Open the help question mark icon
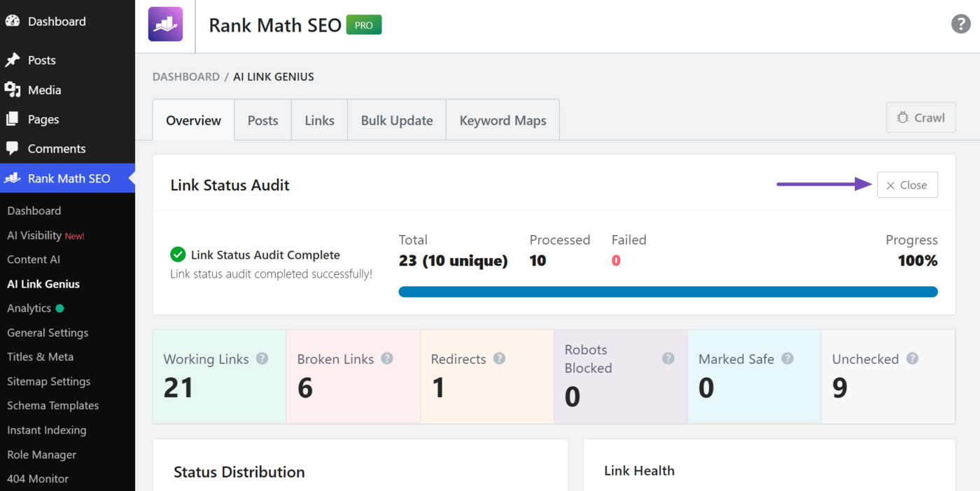Viewport: 980px width, 491px height. point(960,24)
